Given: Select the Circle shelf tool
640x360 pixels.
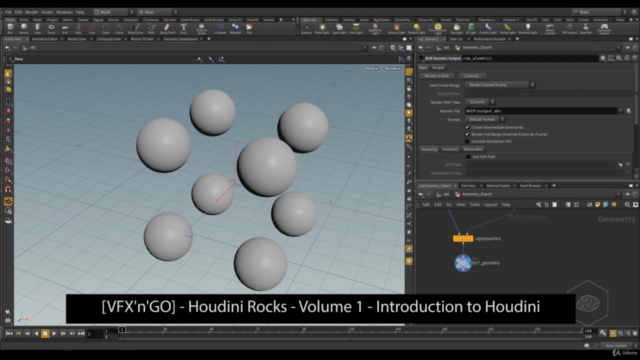Looking at the screenshot, I should tap(106, 28).
